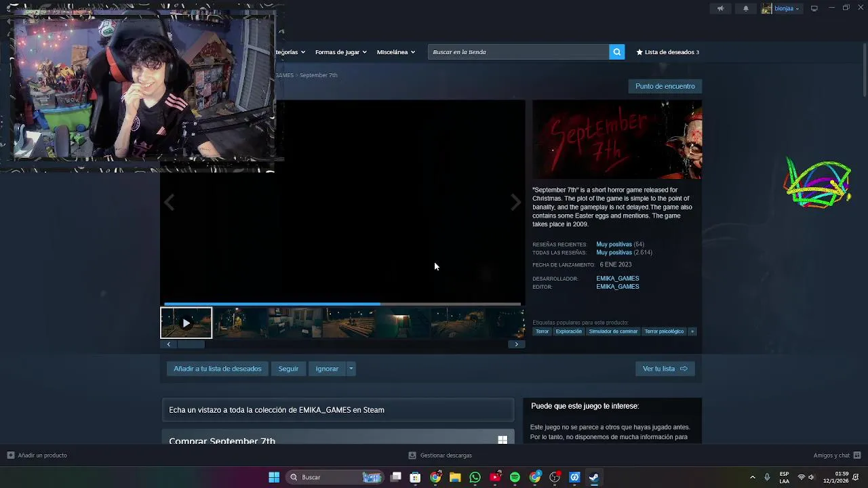Open the Steam notifications bell
Screen dimensions: 868x488
click(x=746, y=8)
